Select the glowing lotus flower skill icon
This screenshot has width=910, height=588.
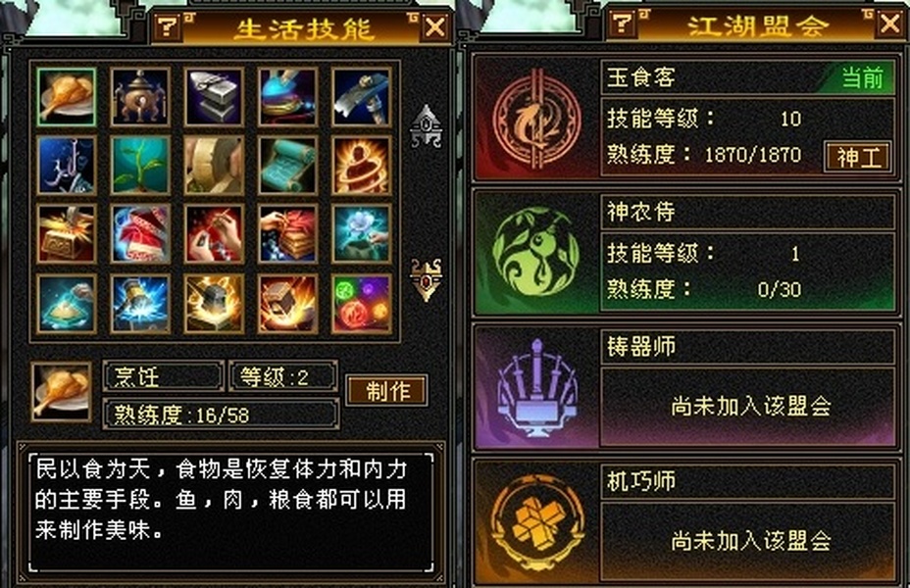click(362, 234)
